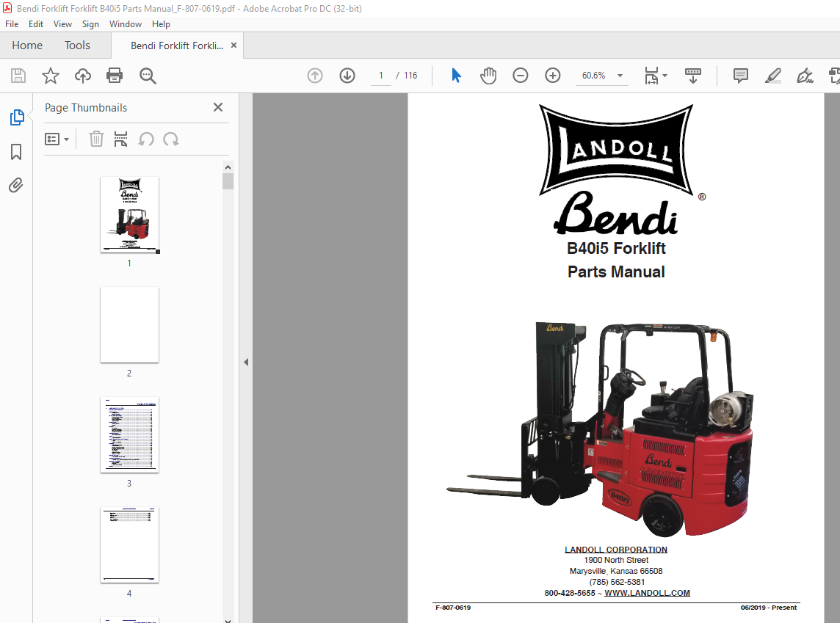This screenshot has width=840, height=623.
Task: Expand fit page options arrow
Action: (x=665, y=76)
